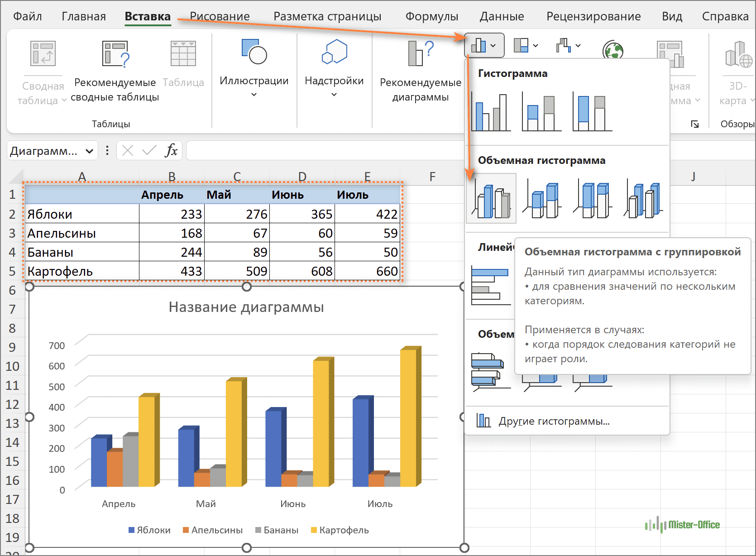
Task: Open the charts group dialog launcher
Action: pyautogui.click(x=694, y=124)
